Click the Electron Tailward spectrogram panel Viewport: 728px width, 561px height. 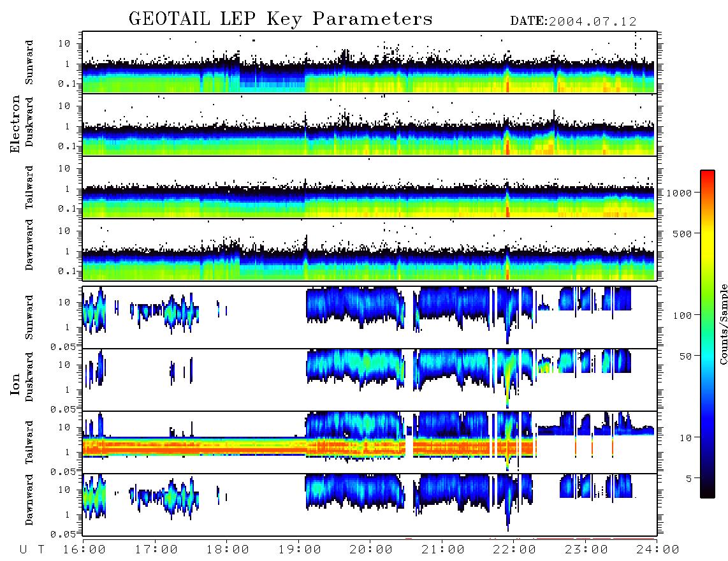[x=370, y=187]
